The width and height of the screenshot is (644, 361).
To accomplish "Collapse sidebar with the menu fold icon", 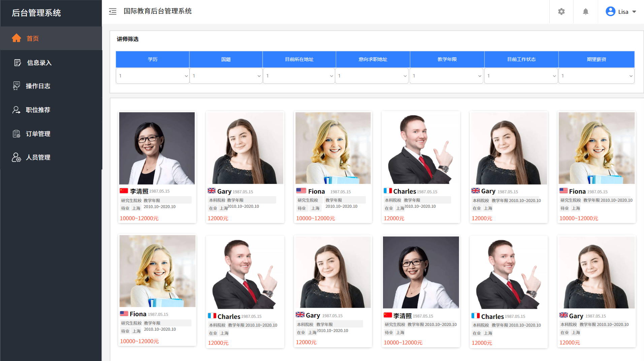I will pyautogui.click(x=112, y=11).
